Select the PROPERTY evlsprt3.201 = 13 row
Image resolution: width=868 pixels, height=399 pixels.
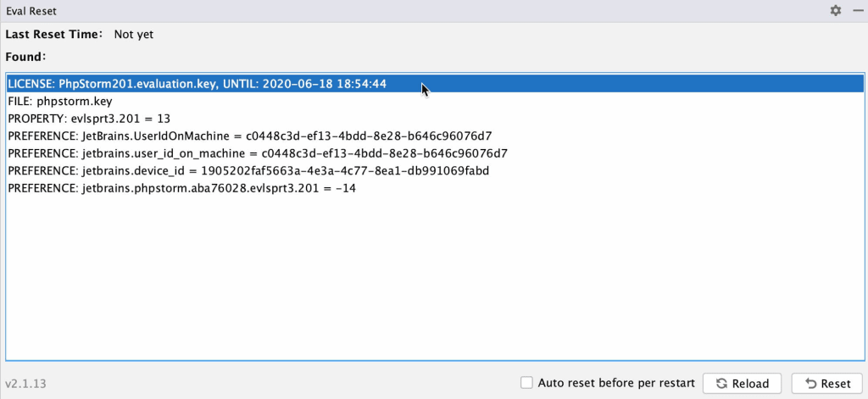[x=435, y=119]
